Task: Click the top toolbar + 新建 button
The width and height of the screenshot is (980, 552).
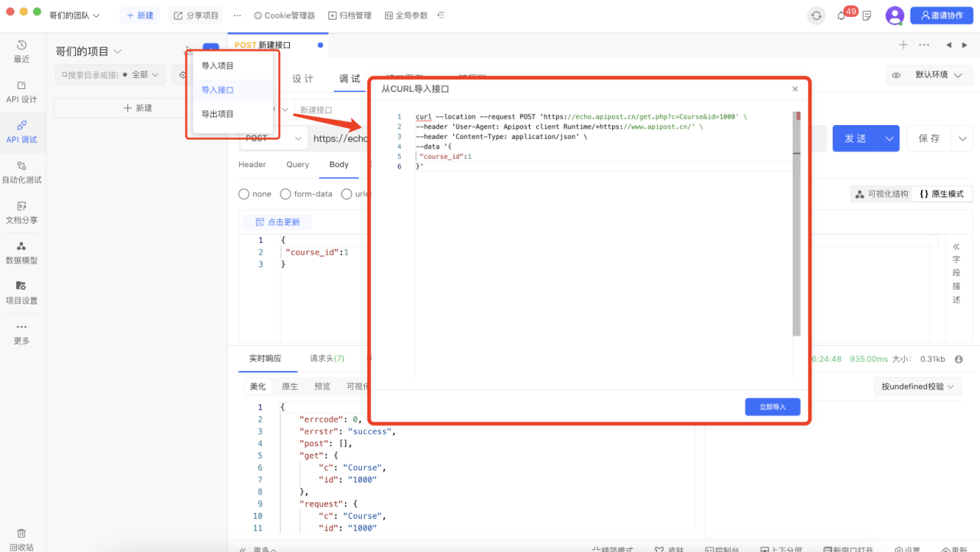Action: point(140,15)
